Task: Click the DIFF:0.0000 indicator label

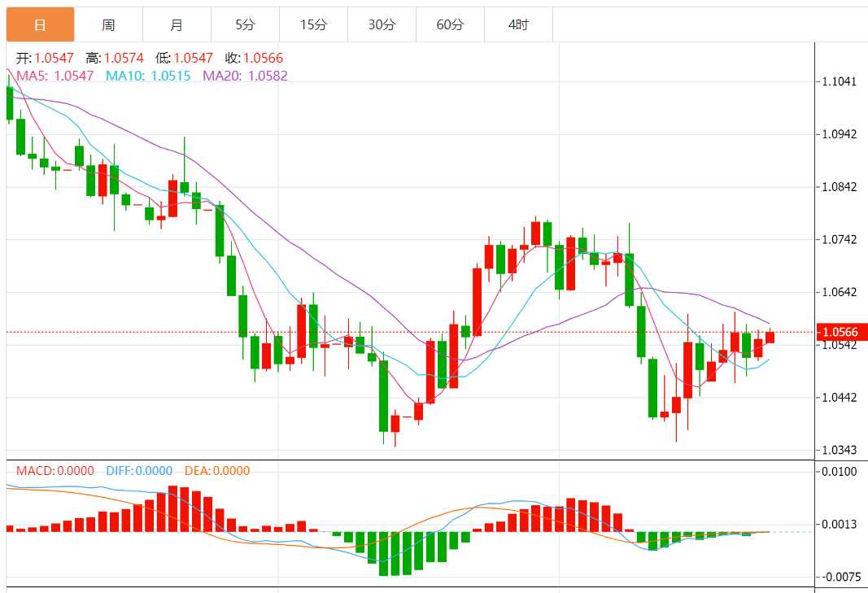Action: tap(139, 471)
